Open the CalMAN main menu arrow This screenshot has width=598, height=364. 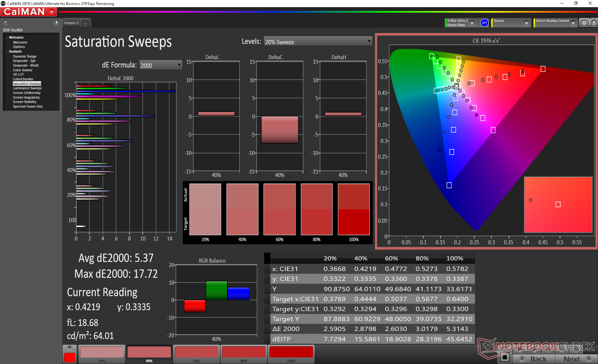click(x=52, y=12)
